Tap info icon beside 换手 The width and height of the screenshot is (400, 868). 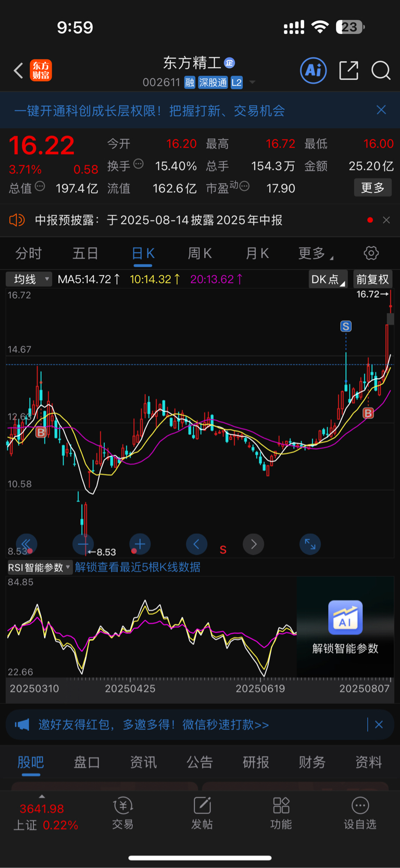139,164
